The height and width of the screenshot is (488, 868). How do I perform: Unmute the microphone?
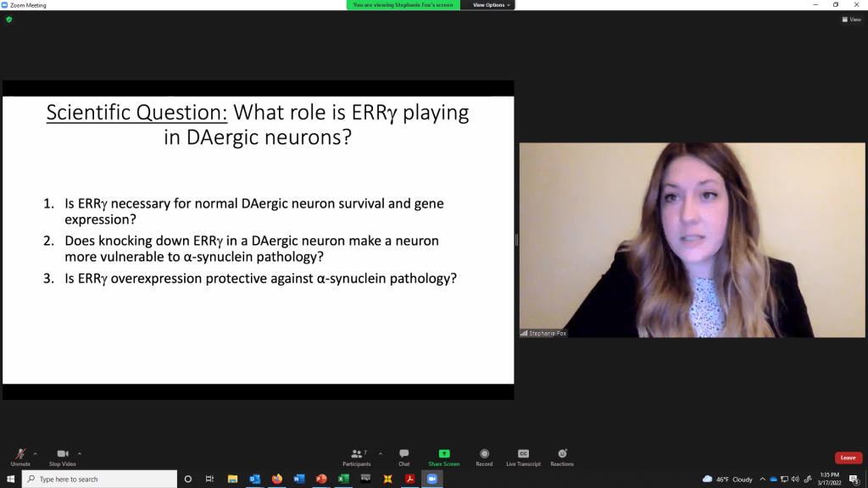pyautogui.click(x=20, y=456)
